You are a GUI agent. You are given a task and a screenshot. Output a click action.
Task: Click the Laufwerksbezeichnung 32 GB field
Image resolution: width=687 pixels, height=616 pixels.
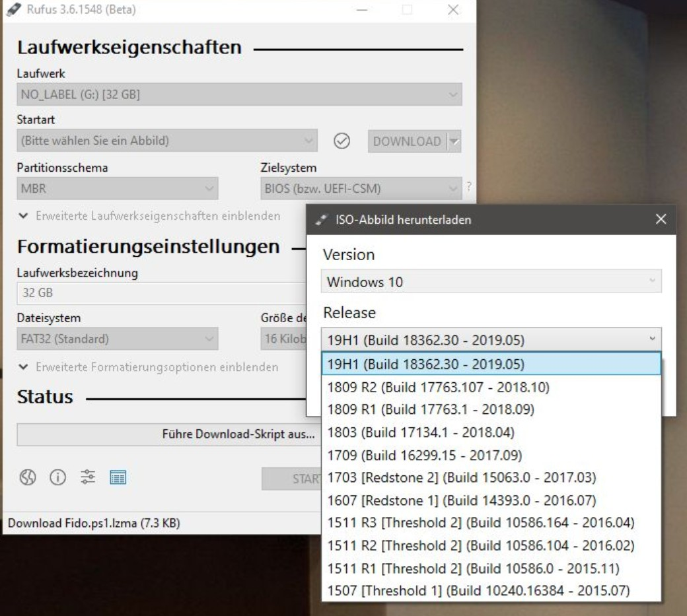click(161, 293)
